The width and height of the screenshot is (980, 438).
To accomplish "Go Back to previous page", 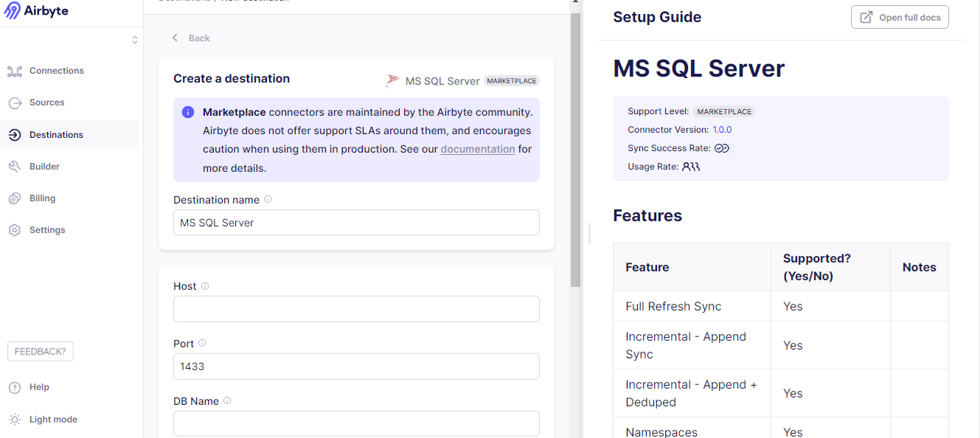I will (x=199, y=38).
